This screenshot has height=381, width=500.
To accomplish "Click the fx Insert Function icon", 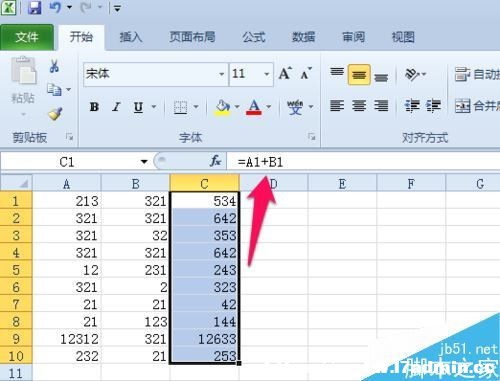I will [215, 162].
